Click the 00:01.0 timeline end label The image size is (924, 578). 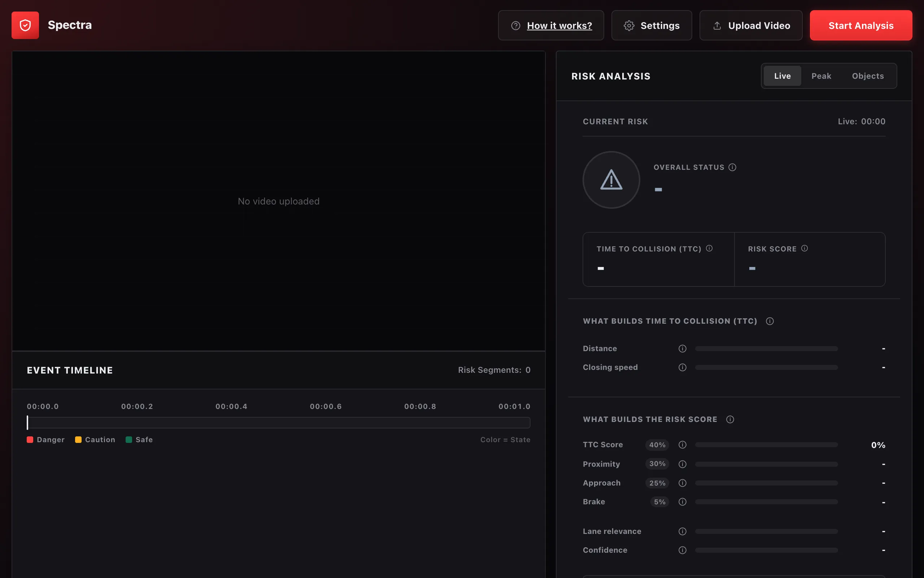pyautogui.click(x=514, y=406)
